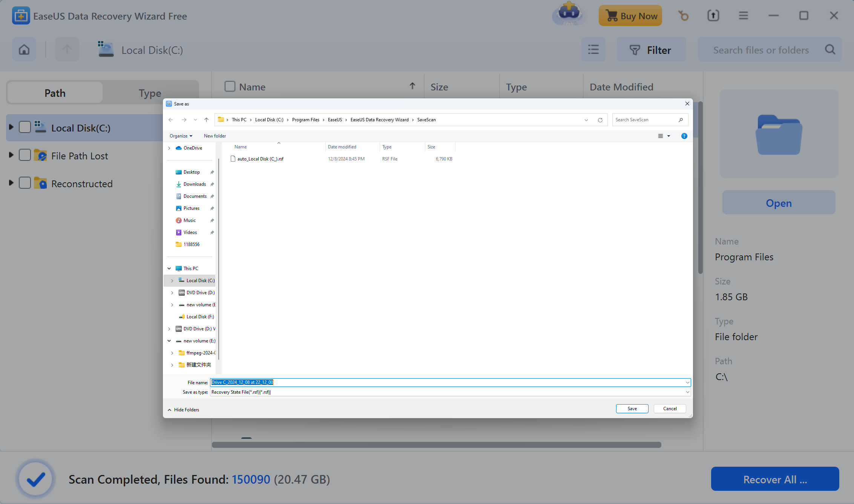The image size is (854, 504).
Task: Open the address bar path dropdown
Action: [586, 120]
